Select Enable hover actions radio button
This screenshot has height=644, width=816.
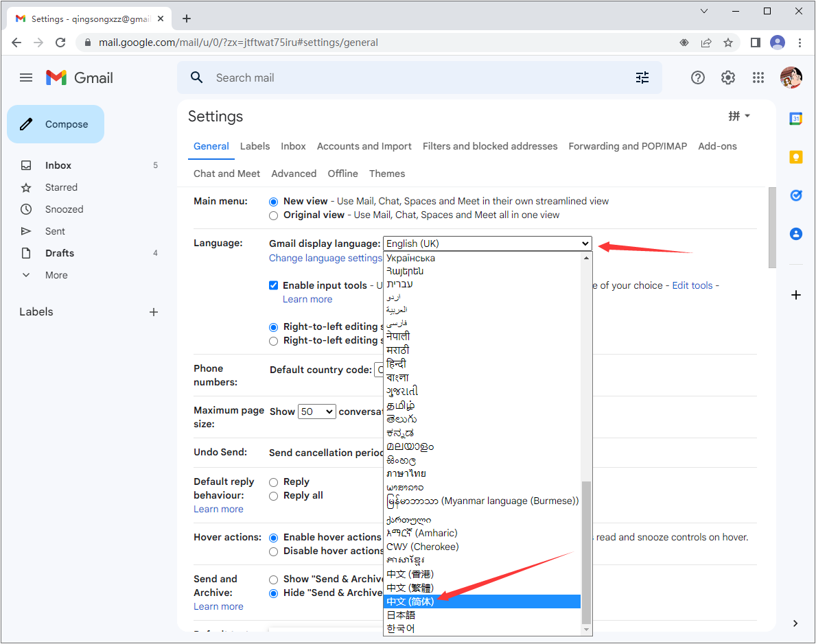point(273,538)
